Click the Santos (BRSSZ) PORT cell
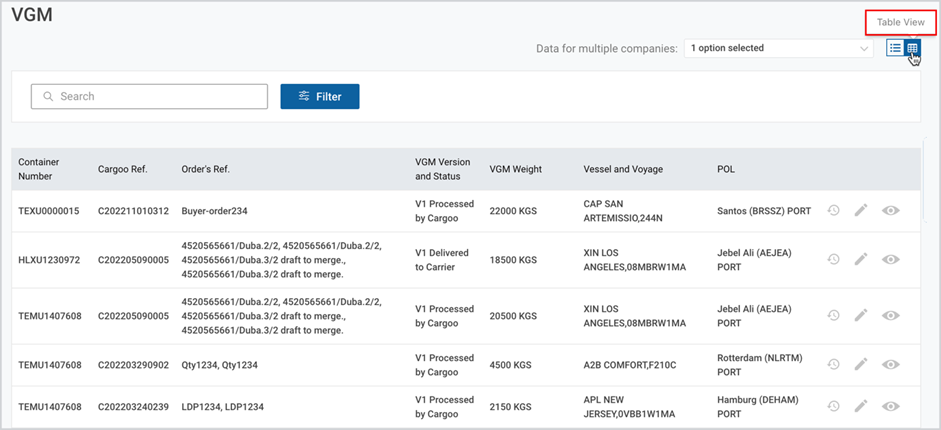941x430 pixels. tap(764, 211)
